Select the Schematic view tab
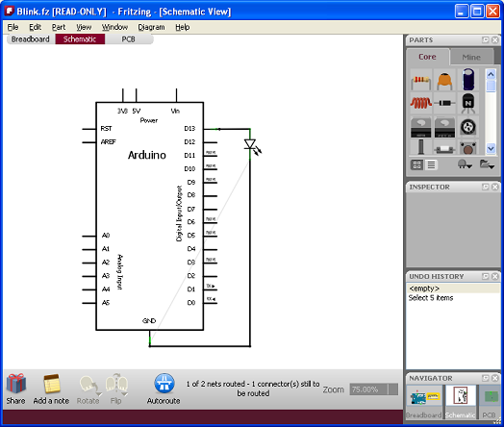Image resolution: width=504 pixels, height=427 pixels. pyautogui.click(x=80, y=39)
